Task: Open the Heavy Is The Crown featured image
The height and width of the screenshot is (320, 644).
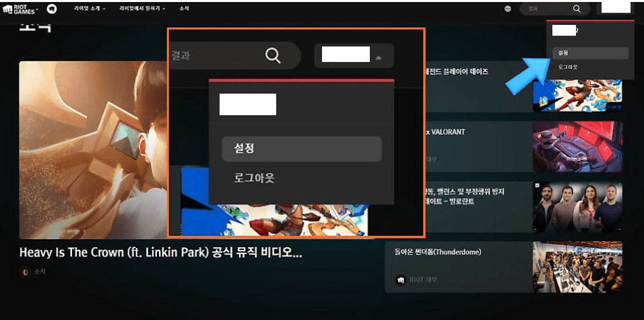Action: click(94, 150)
